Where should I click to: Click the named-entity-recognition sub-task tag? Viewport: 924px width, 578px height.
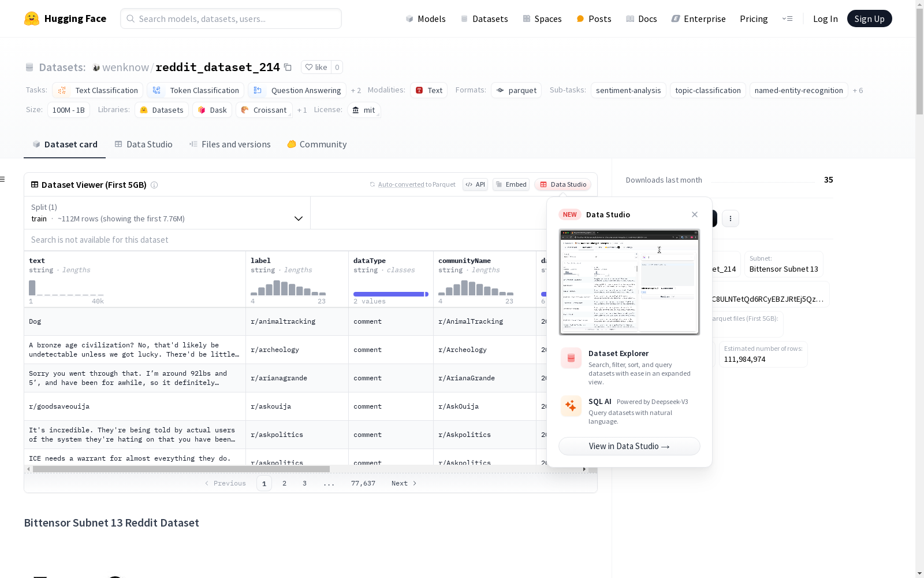(799, 90)
